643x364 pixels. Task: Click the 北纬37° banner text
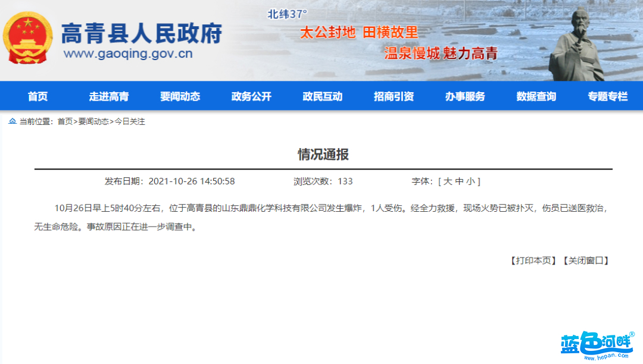pyautogui.click(x=287, y=14)
